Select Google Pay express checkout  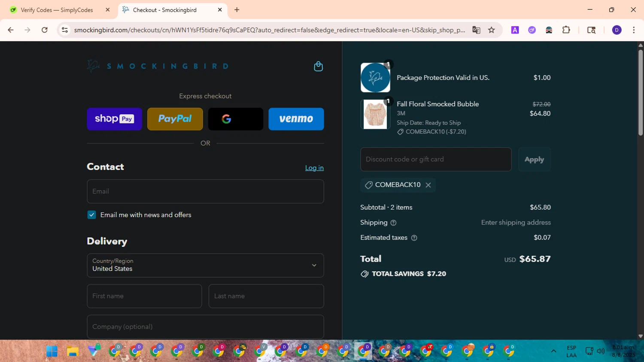point(235,119)
